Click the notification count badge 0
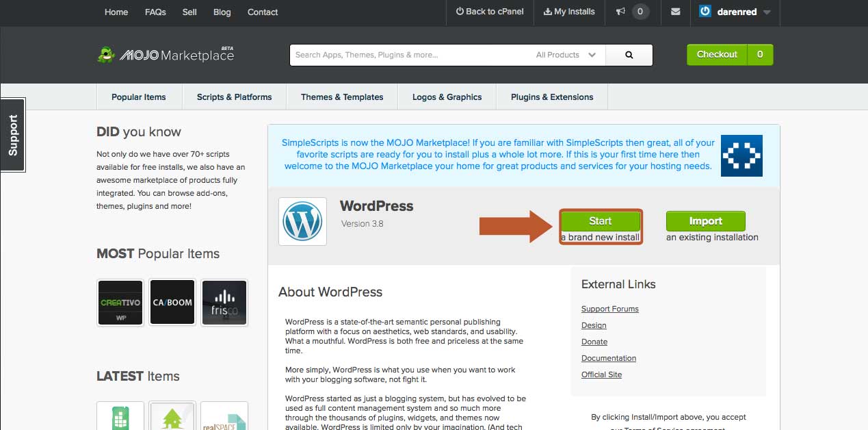The height and width of the screenshot is (430, 868). coord(640,12)
